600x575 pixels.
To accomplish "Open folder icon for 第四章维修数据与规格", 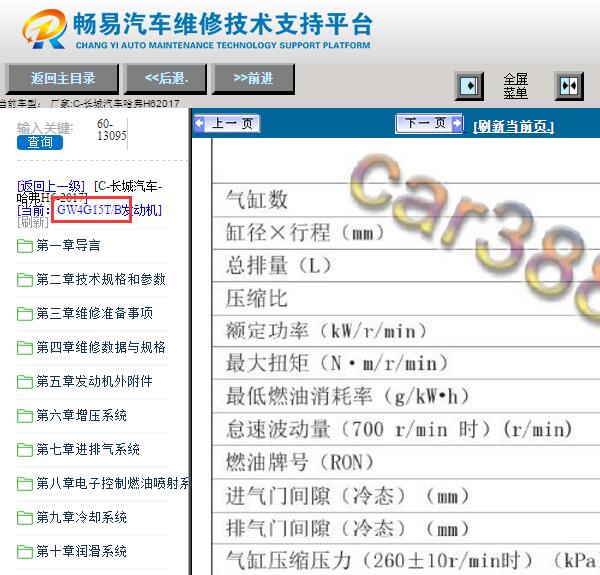I will tap(25, 348).
